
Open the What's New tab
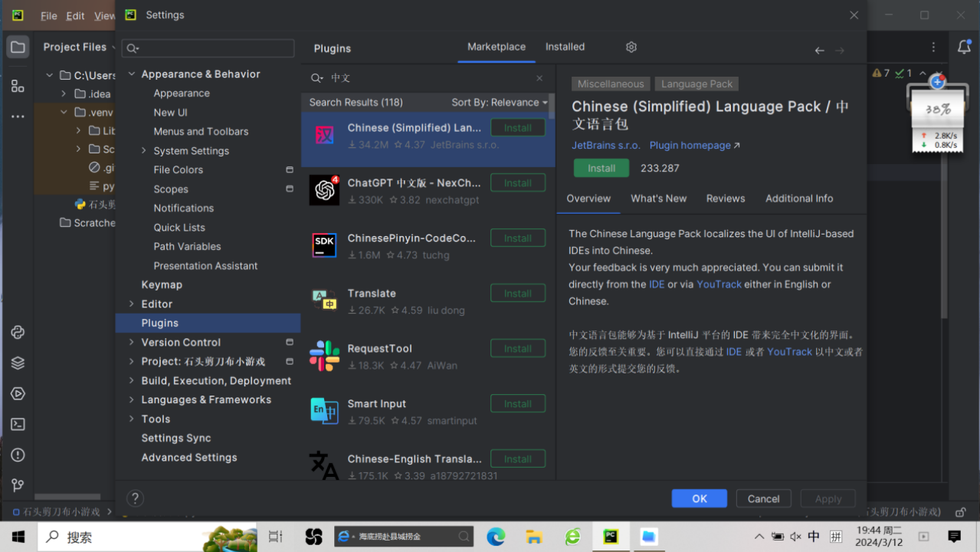pos(659,199)
